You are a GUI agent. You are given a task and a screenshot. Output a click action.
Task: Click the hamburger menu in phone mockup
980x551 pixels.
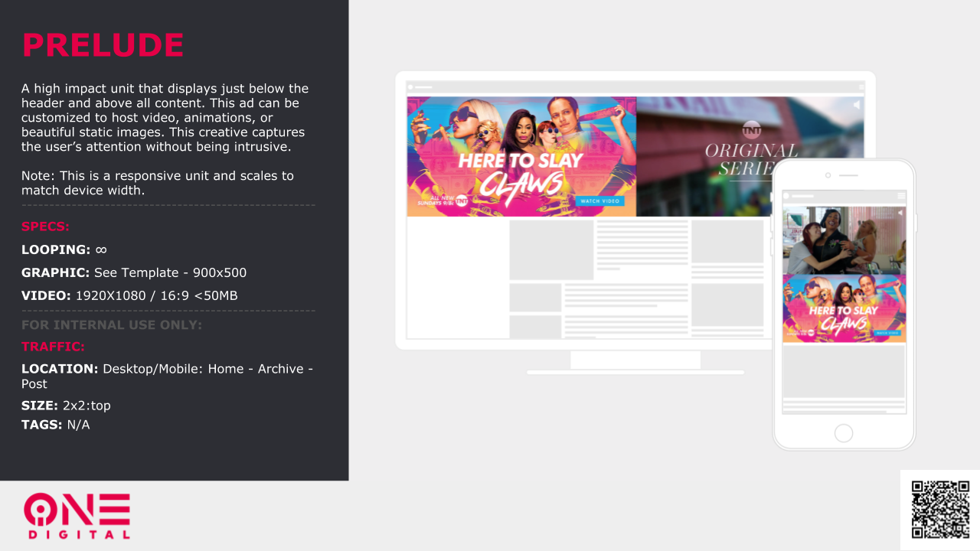click(x=900, y=197)
